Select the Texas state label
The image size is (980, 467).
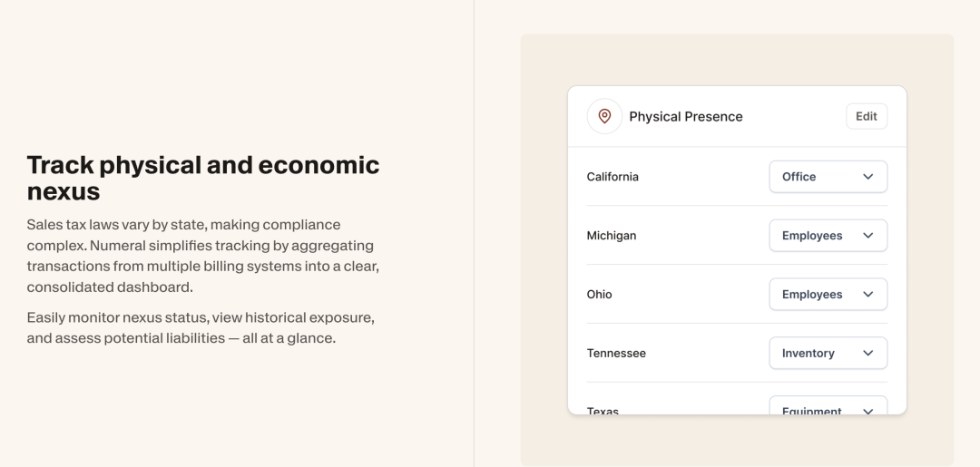(603, 410)
